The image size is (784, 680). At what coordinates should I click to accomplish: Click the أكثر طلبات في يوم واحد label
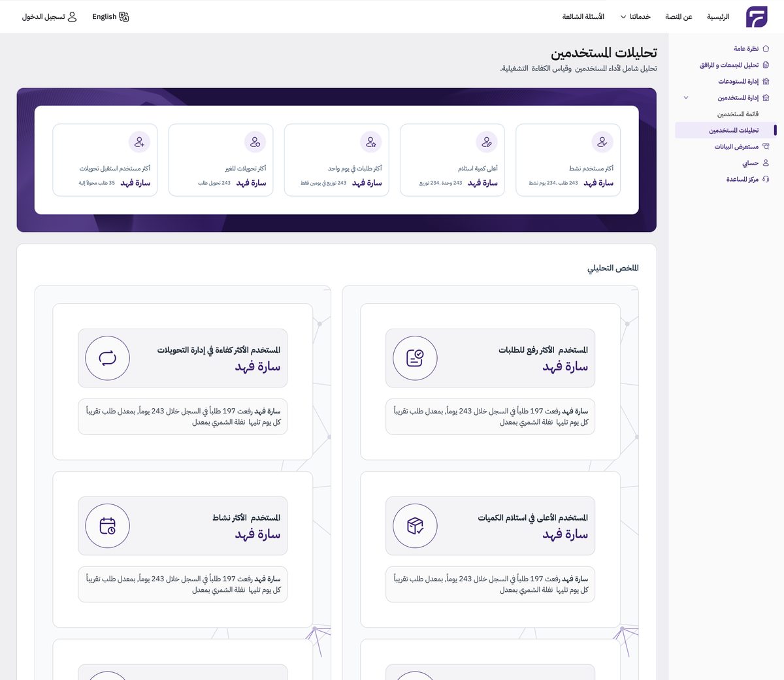pos(355,169)
